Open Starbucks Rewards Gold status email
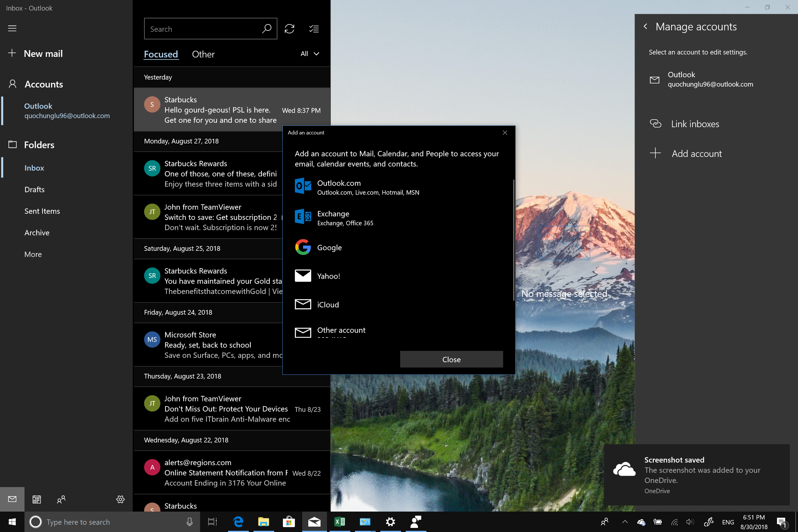 tap(208, 281)
